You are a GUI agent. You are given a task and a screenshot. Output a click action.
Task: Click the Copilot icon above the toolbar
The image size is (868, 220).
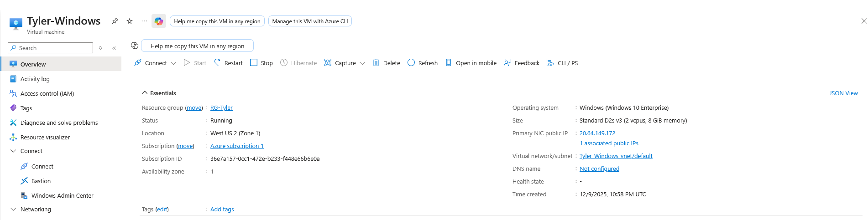[135, 46]
